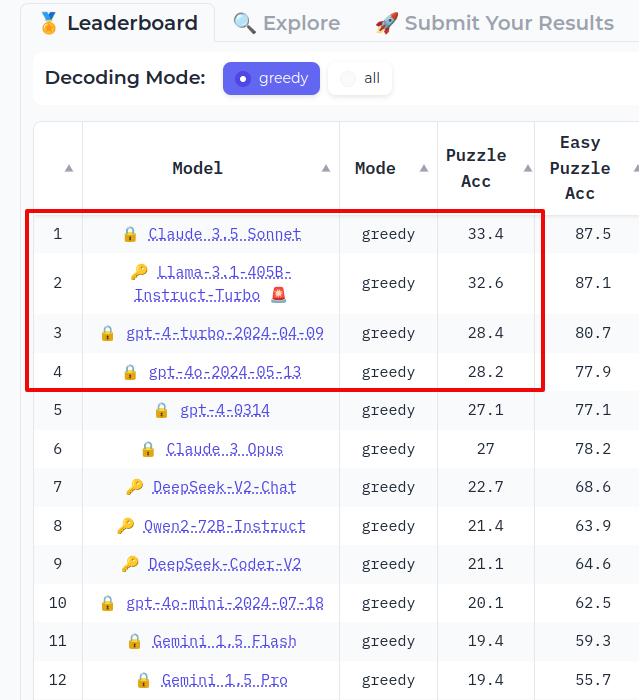Click the Puzzle Acc value 33.4
Screen dimensions: 639x700
tap(486, 234)
